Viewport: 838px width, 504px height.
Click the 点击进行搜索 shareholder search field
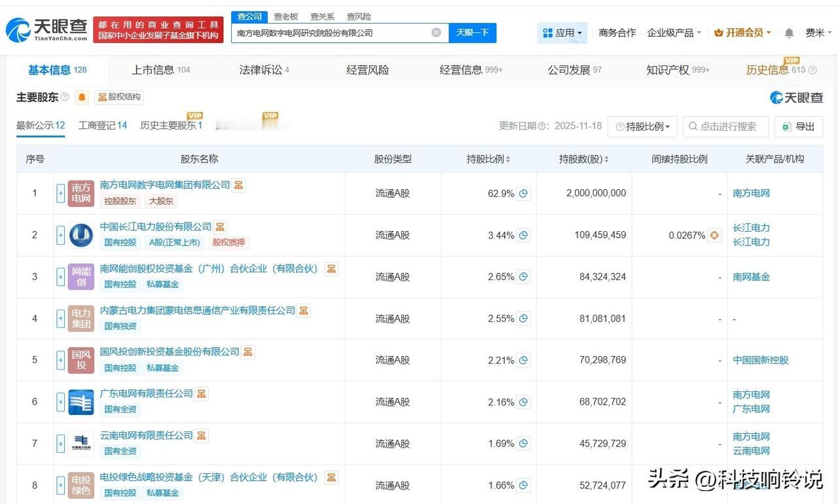(x=726, y=126)
